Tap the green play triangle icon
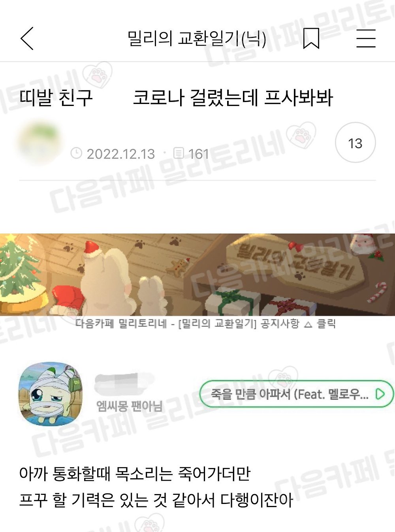 tap(380, 394)
